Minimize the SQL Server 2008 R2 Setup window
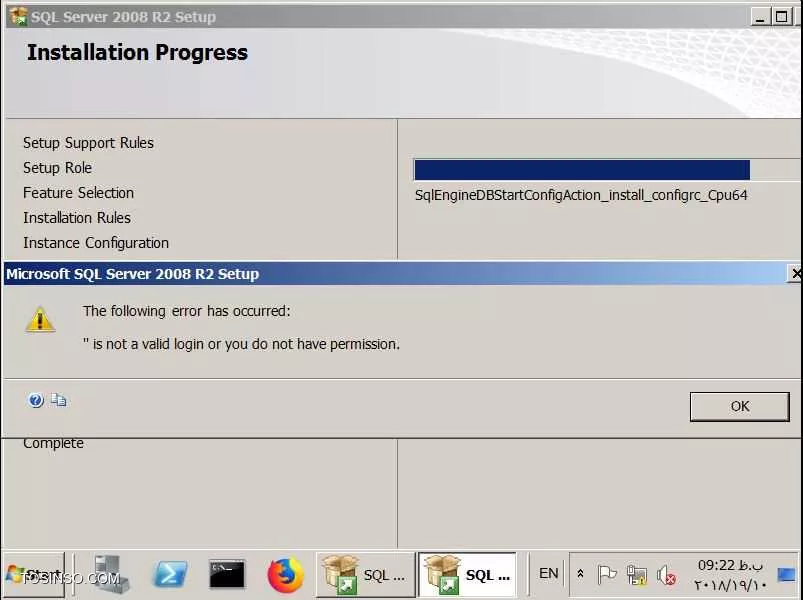 click(x=760, y=17)
